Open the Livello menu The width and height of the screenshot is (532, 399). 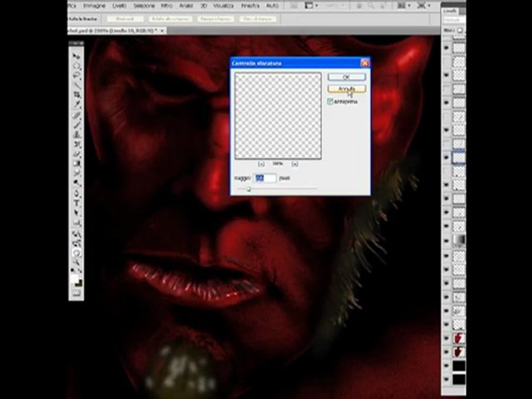pos(119,6)
